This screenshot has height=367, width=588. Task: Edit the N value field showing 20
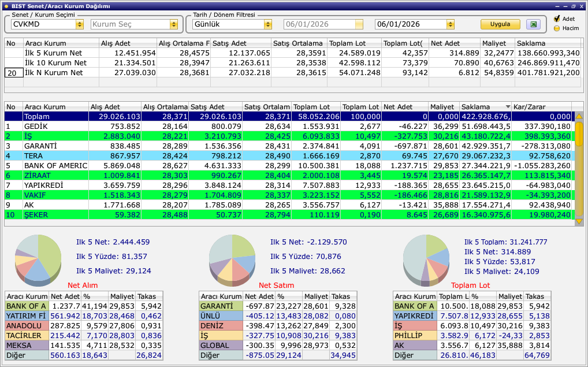pos(14,73)
